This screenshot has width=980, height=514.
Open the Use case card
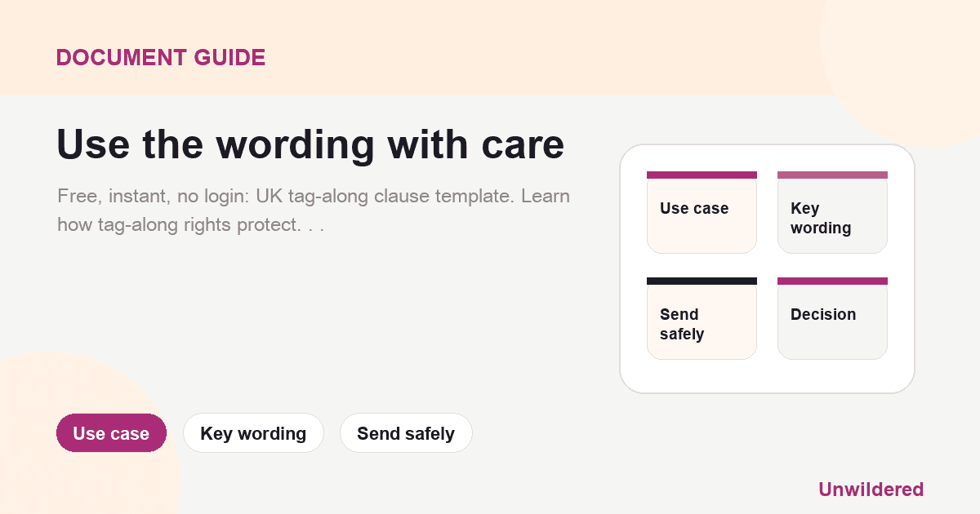tap(702, 212)
